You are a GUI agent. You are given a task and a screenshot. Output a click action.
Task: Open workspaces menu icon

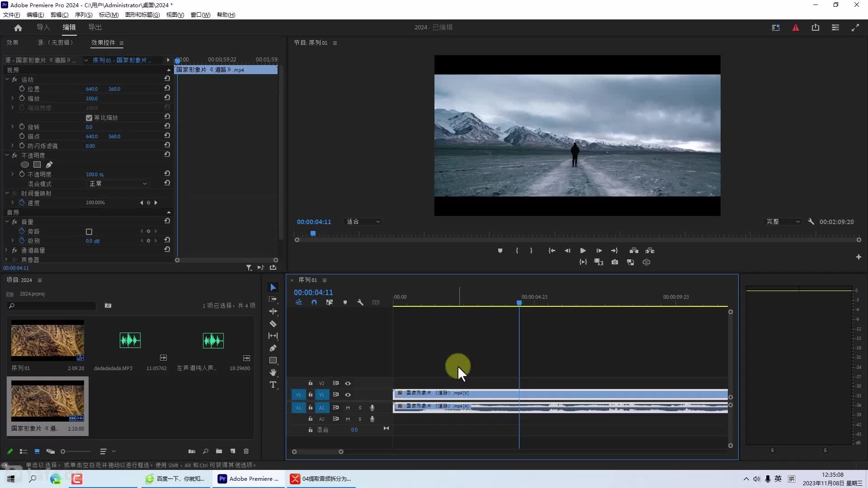835,28
